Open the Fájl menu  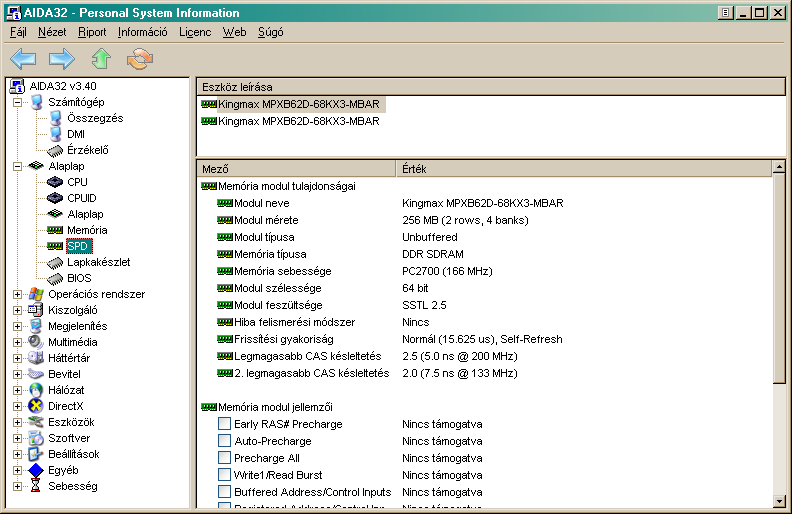(x=18, y=32)
